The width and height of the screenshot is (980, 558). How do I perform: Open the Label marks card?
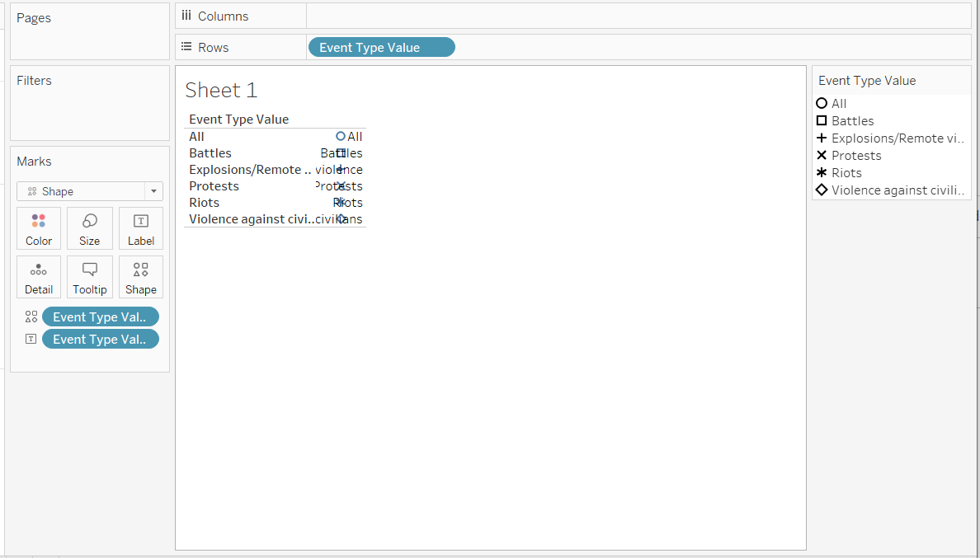140,228
